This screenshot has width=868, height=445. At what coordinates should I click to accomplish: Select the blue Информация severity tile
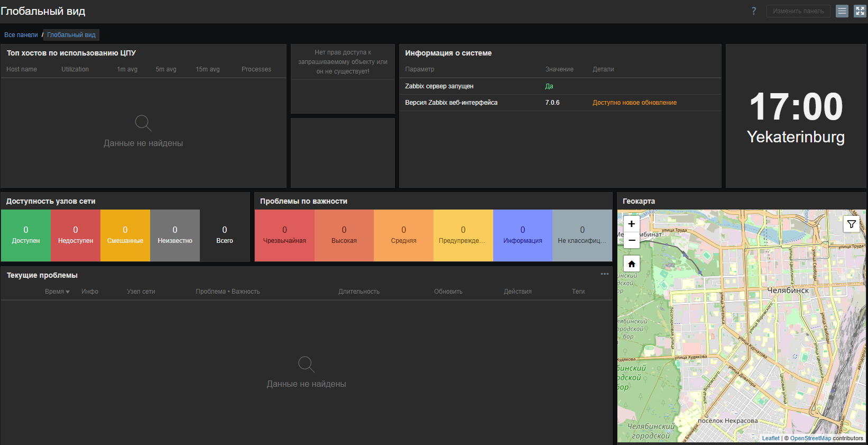523,235
